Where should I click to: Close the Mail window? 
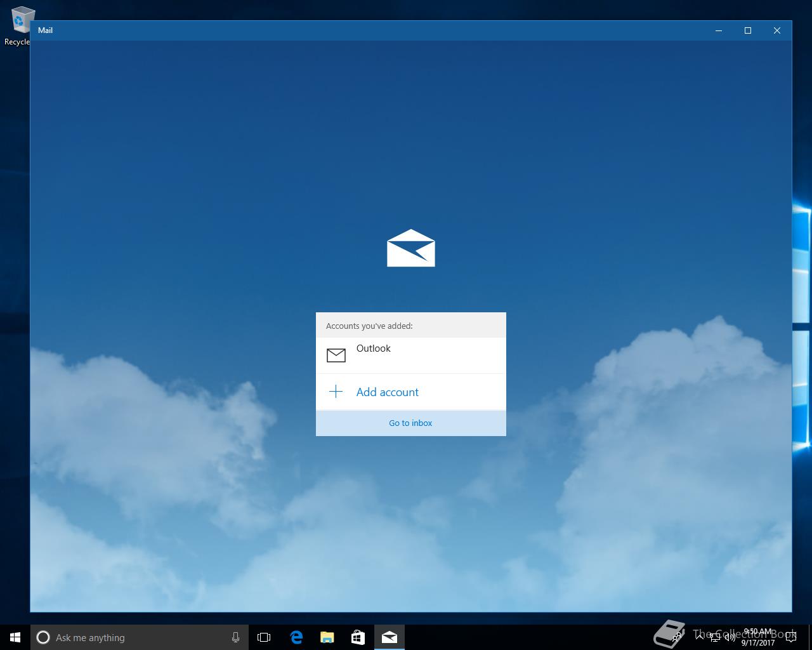click(777, 30)
